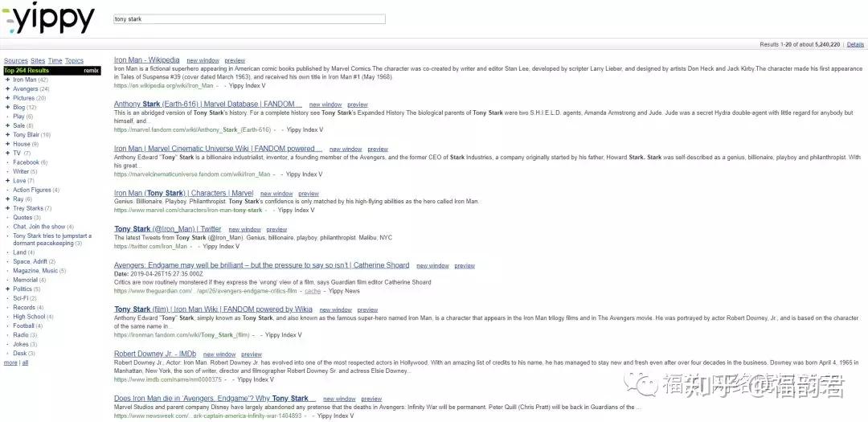Image resolution: width=868 pixels, height=422 pixels.
Task: Switch to the Topics tab
Action: click(74, 61)
